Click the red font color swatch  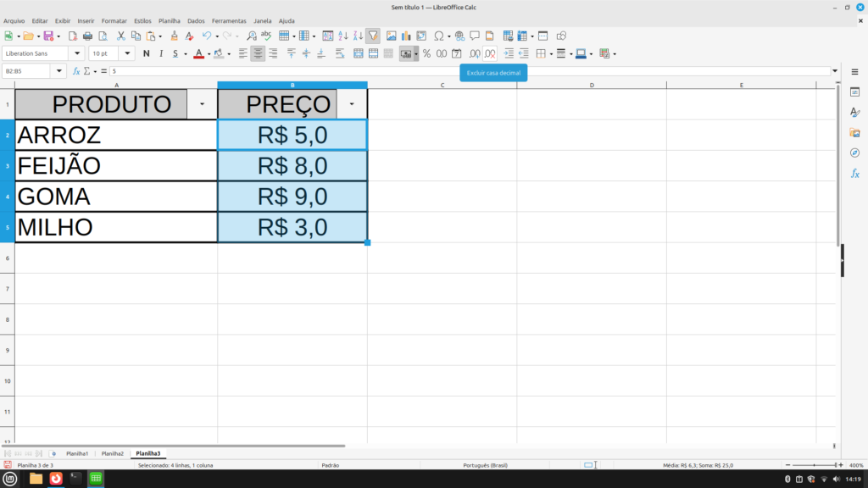click(x=198, y=53)
